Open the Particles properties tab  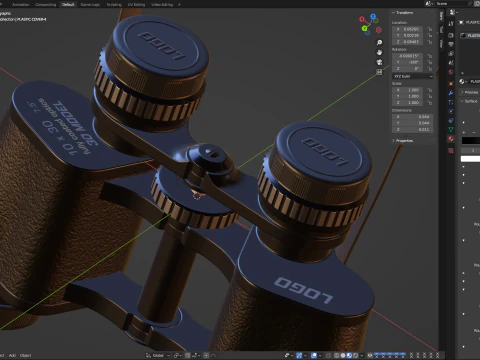[x=451, y=102]
